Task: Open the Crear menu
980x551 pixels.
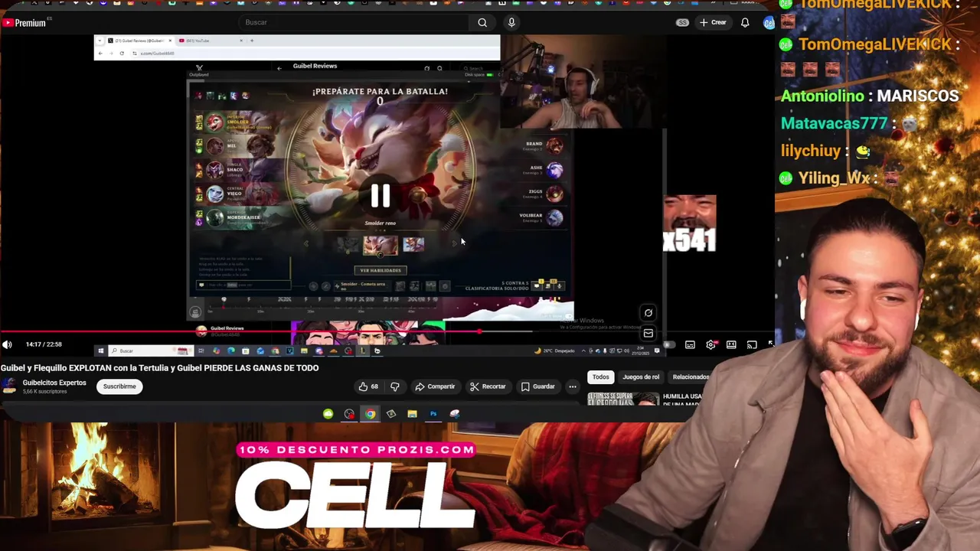Action: tap(713, 22)
